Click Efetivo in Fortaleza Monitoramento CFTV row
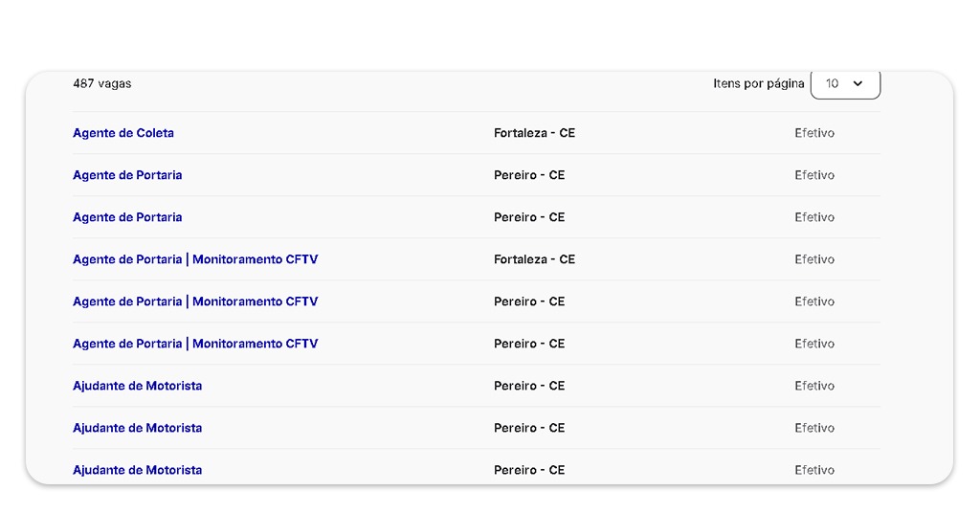 pos(814,259)
